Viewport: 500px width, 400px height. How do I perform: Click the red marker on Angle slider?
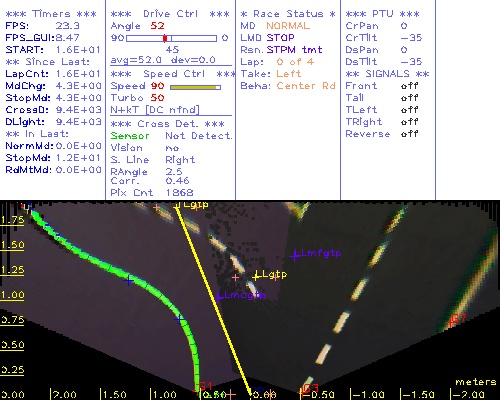pyautogui.click(x=165, y=38)
